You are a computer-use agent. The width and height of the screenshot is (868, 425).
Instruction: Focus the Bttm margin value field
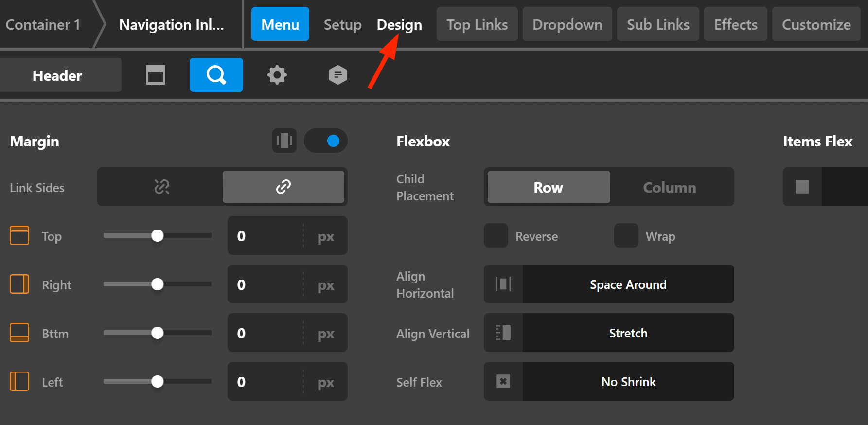266,333
